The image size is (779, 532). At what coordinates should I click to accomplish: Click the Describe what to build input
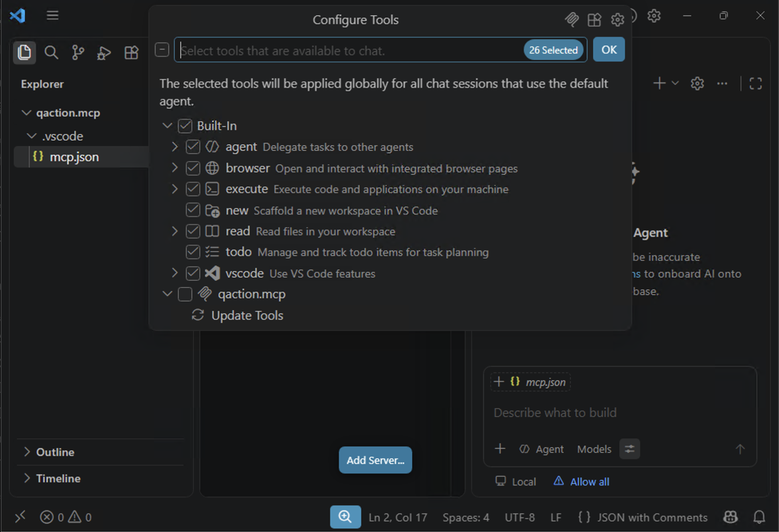555,413
